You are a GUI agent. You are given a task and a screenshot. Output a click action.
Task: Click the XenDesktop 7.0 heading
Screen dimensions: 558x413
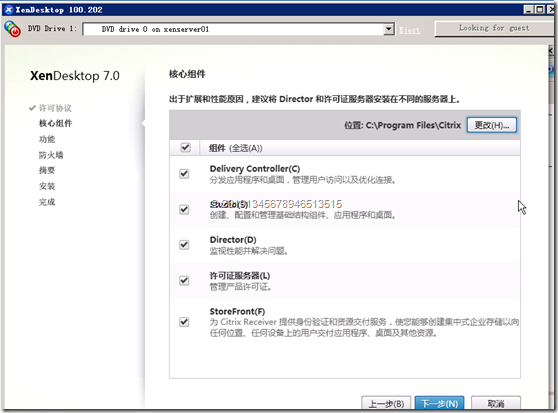pos(75,76)
